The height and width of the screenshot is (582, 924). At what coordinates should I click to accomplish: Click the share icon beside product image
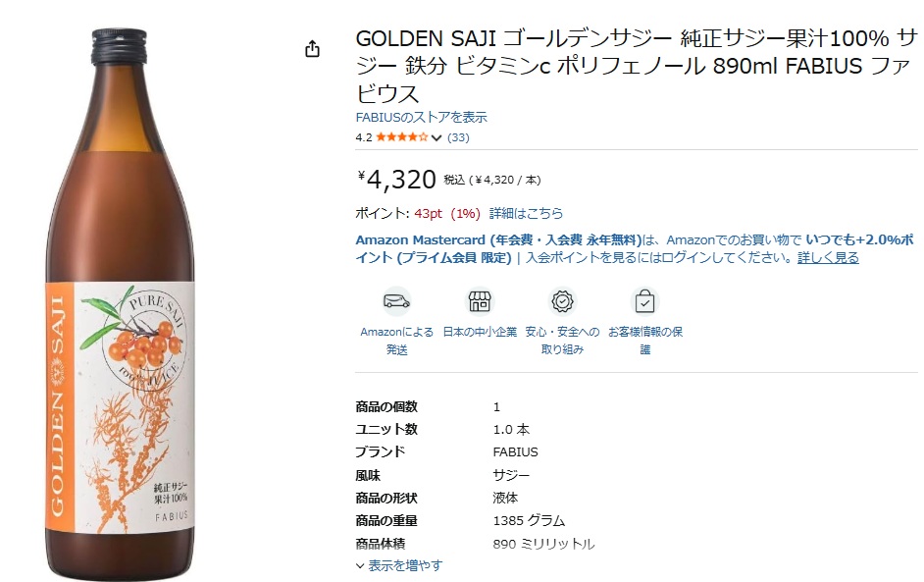[x=313, y=49]
